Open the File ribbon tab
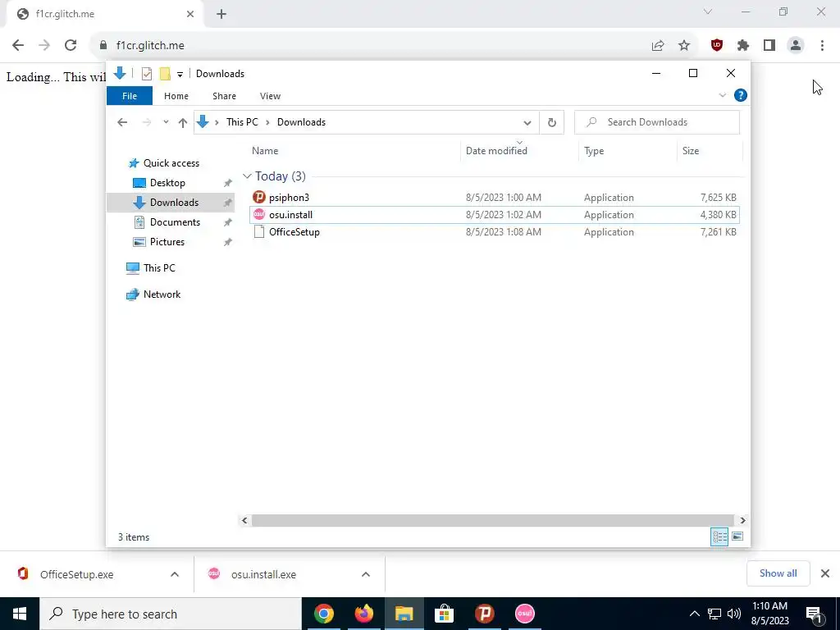 [130, 96]
